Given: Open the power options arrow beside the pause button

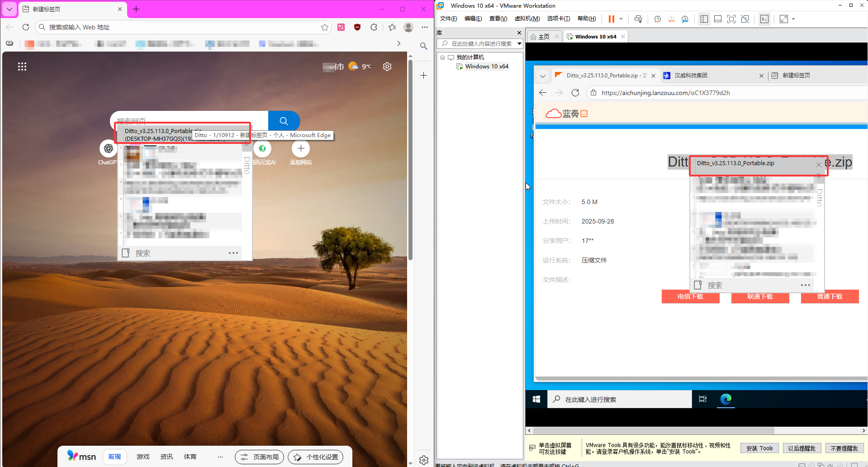Looking at the screenshot, I should point(621,19).
